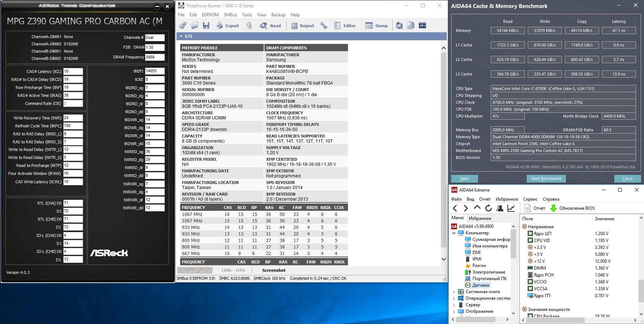Image resolution: width=644 pixels, height=324 pixels.
Task: Click the Thaiphoon Burner vertical scrollbar down arrow
Action: pyautogui.click(x=443, y=259)
